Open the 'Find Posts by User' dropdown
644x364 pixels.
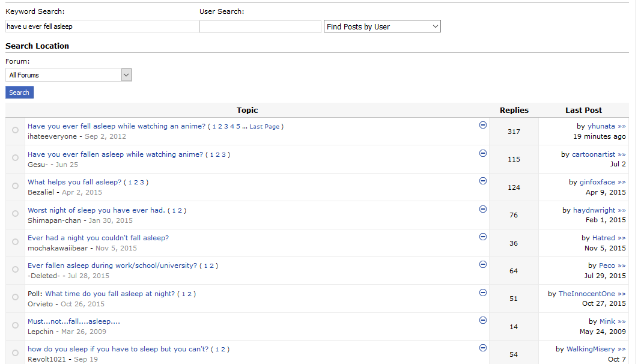pyautogui.click(x=382, y=26)
